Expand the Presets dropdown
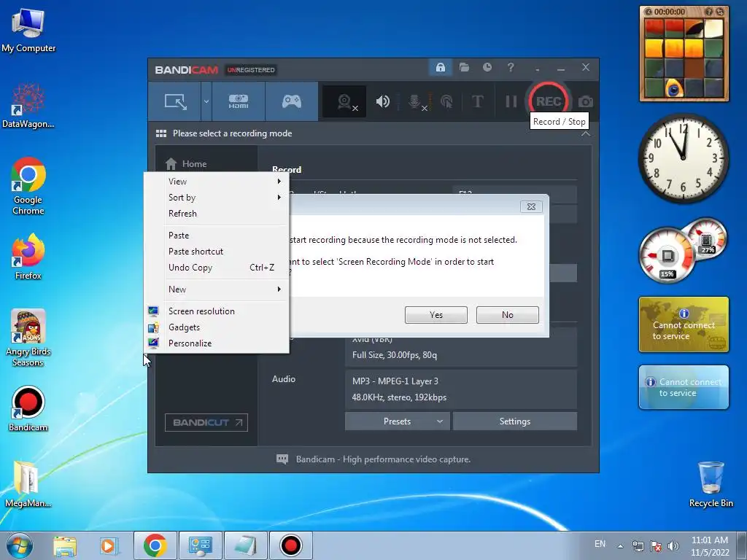Viewport: 747px width, 560px height. pos(398,421)
